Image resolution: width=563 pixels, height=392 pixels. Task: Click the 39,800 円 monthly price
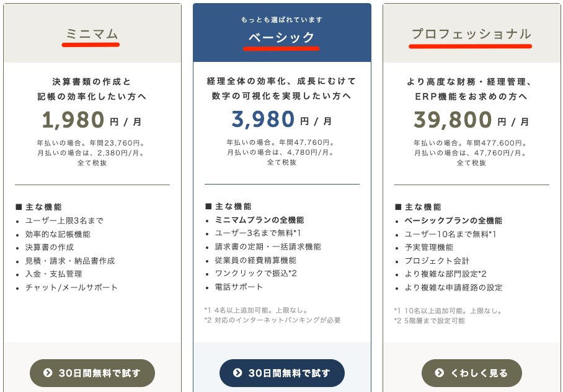471,120
